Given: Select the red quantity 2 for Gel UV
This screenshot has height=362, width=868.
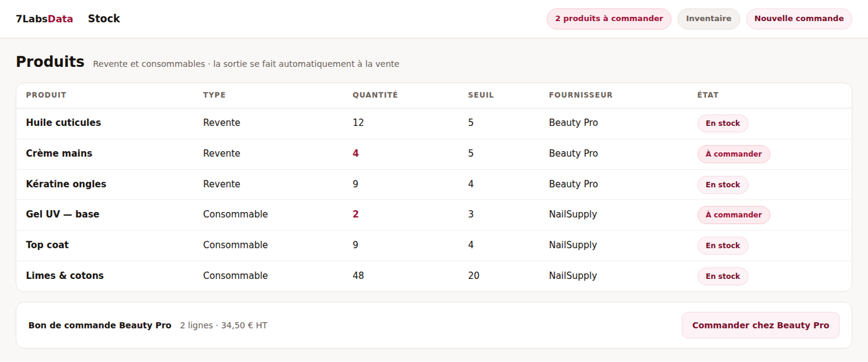Looking at the screenshot, I should 356,214.
